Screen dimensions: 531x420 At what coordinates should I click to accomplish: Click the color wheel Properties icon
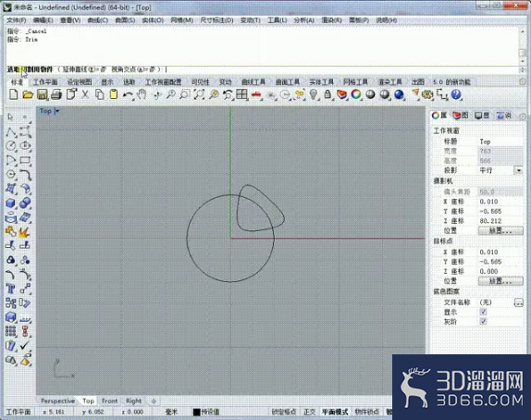click(356, 94)
